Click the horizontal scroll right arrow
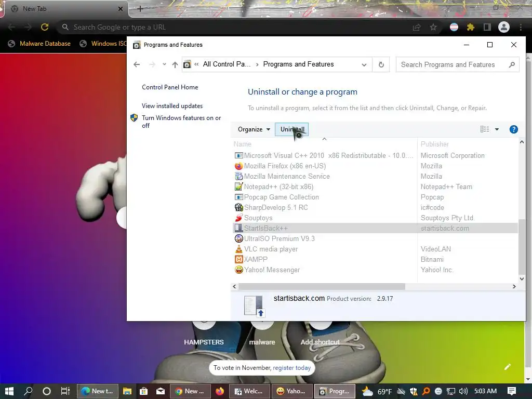This screenshot has height=399, width=532. point(514,286)
